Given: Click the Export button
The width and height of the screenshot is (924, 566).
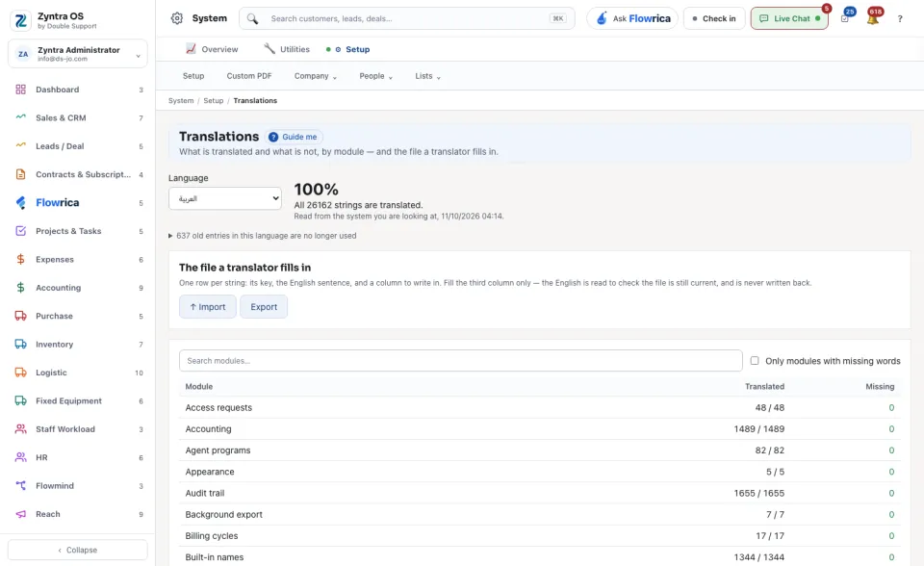Looking at the screenshot, I should 264,306.
